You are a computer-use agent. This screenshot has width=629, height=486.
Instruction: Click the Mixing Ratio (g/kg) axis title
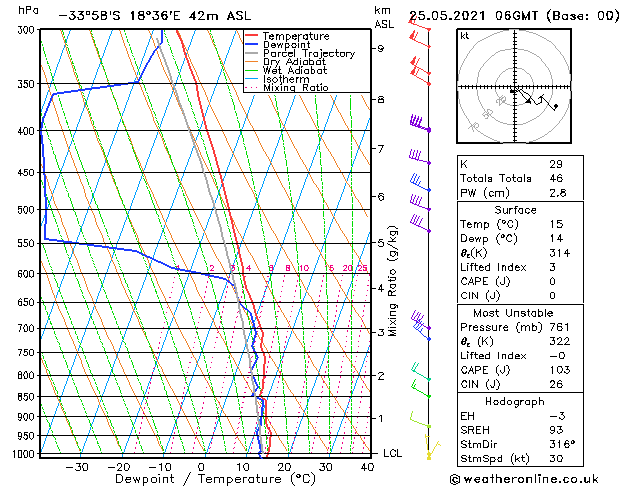click(392, 281)
